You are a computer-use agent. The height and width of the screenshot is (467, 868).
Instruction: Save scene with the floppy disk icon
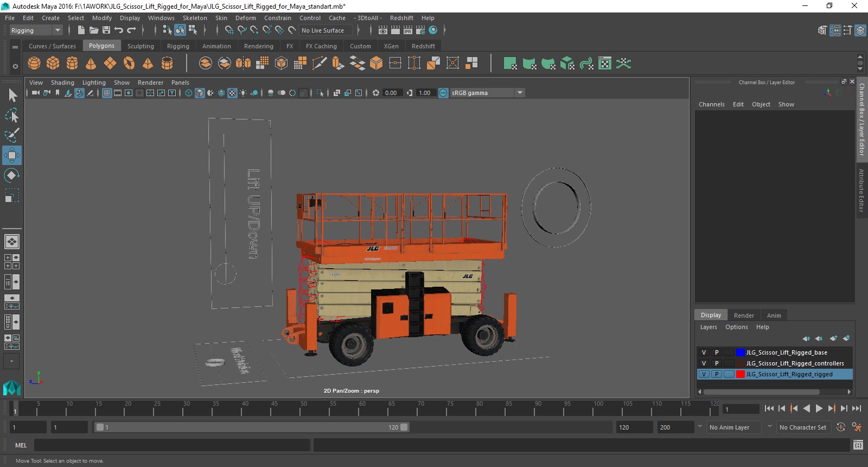(106, 30)
